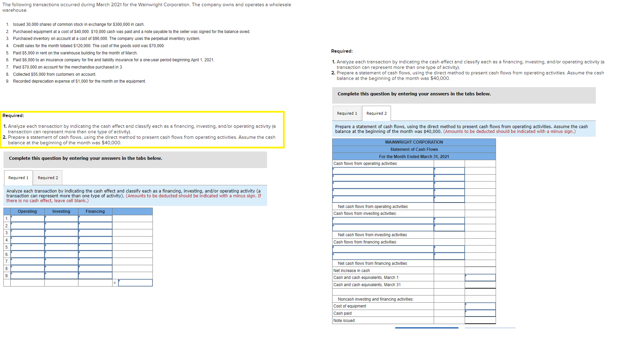This screenshot has width=644, height=343.
Task: Open the Operating dropdown for transaction 9
Action: pyautogui.click(x=28, y=276)
